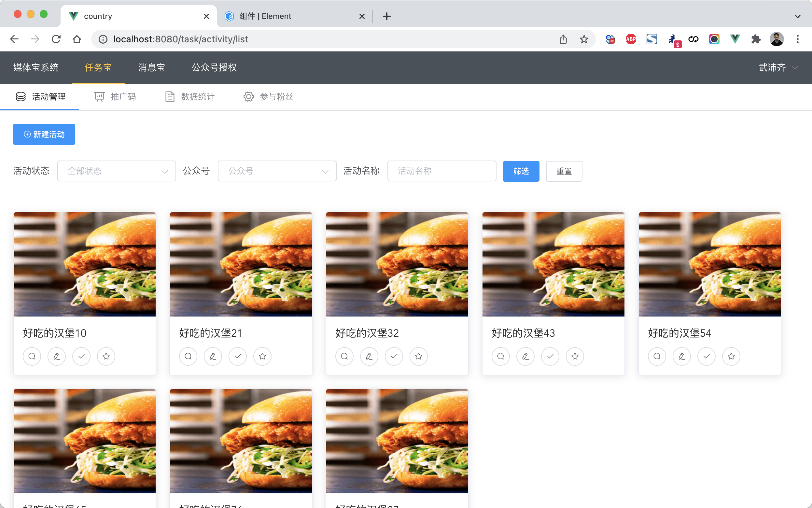Focus the 活动名称 input field

pyautogui.click(x=442, y=171)
